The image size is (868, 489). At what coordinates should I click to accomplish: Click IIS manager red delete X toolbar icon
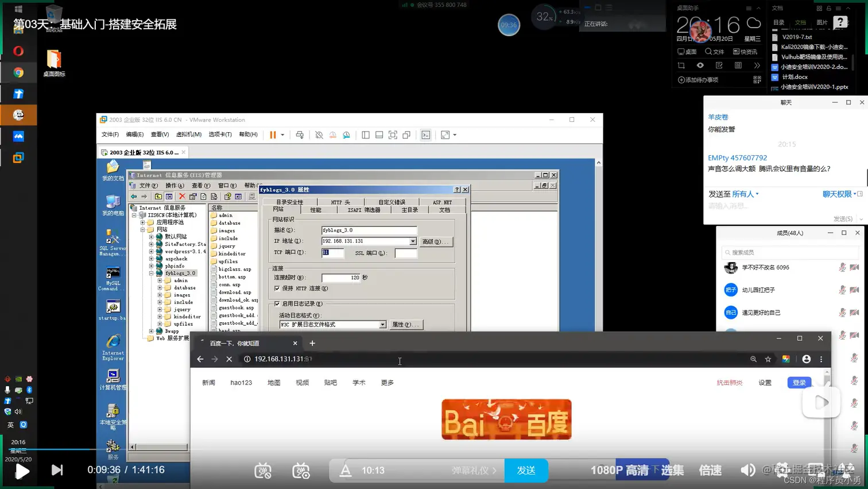tap(182, 197)
